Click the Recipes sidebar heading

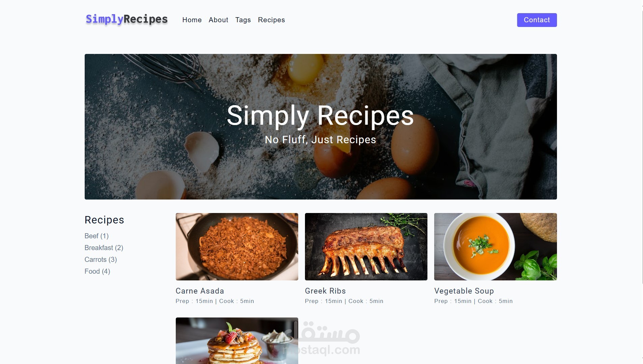coord(104,220)
